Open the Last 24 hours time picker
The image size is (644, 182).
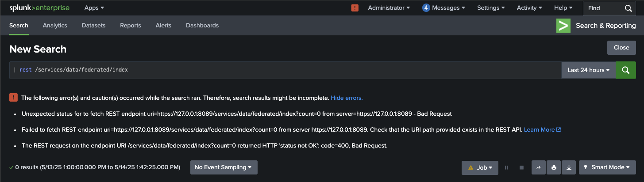(x=588, y=70)
